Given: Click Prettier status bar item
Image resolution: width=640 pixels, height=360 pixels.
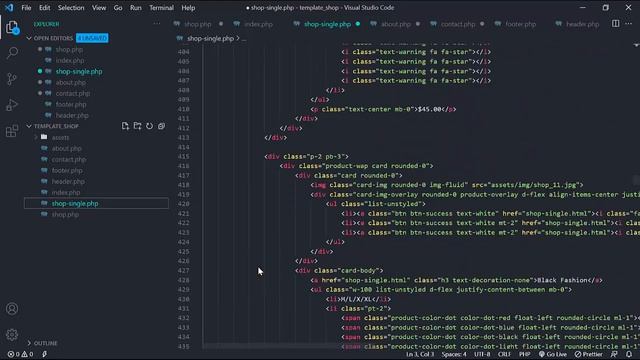Looking at the screenshot, I should coord(589,354).
